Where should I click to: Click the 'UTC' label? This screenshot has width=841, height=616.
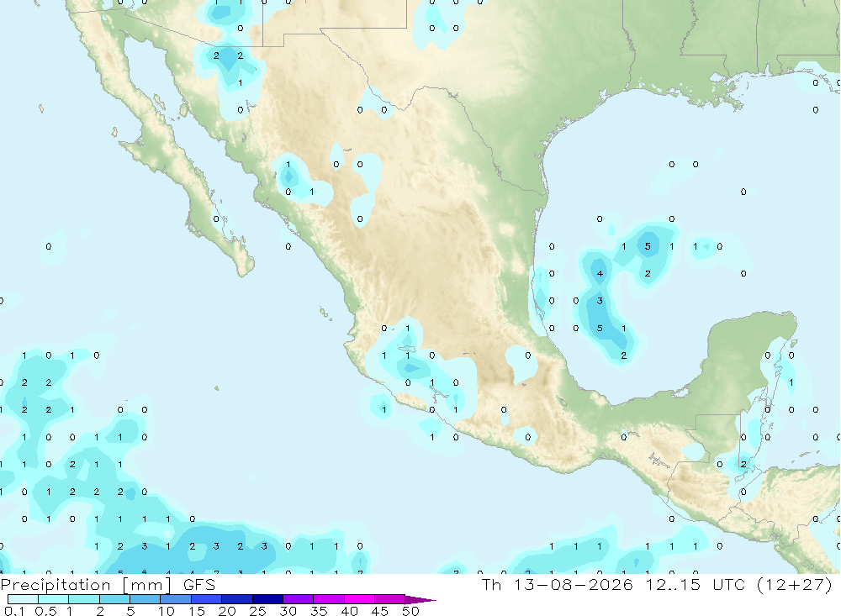[729, 584]
